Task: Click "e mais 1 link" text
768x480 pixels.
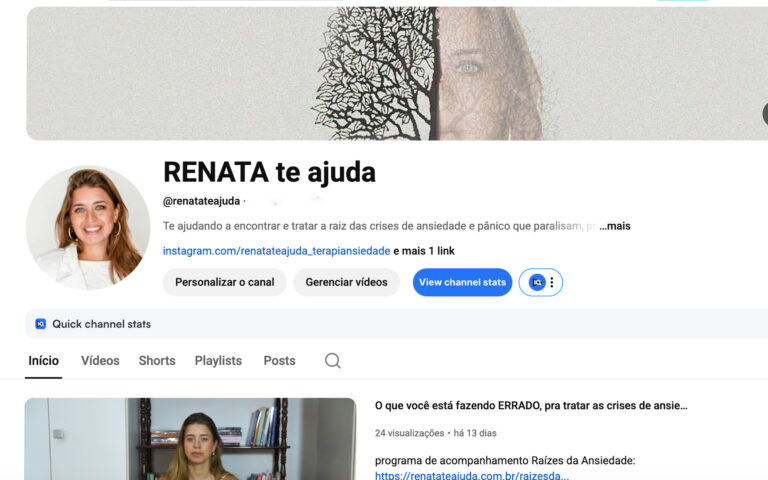Action: 424,251
